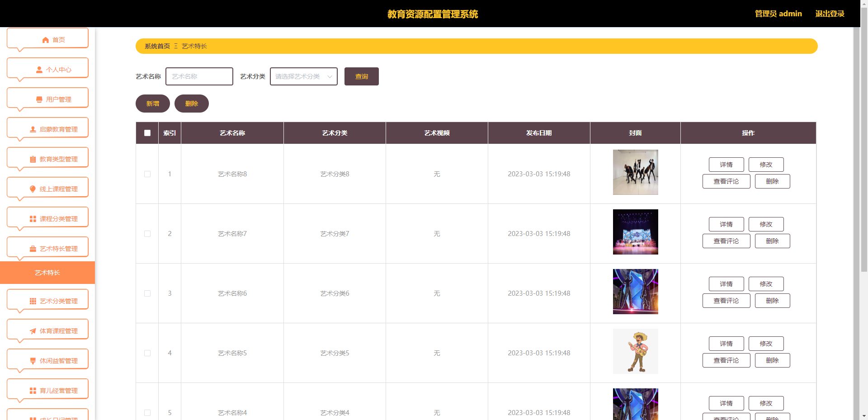Viewport: 868px width, 420px height.
Task: Click the 用户管理 sidebar icon
Action: (x=39, y=99)
